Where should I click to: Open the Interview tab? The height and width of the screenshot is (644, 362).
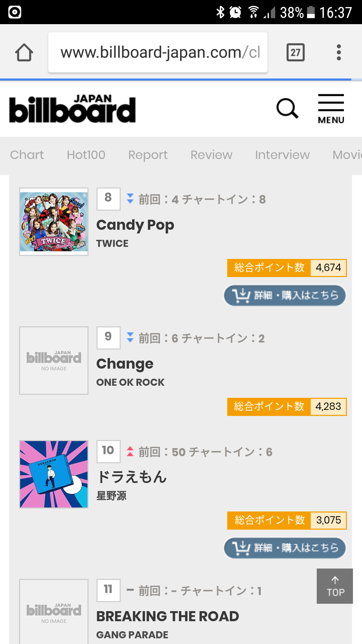coord(282,155)
